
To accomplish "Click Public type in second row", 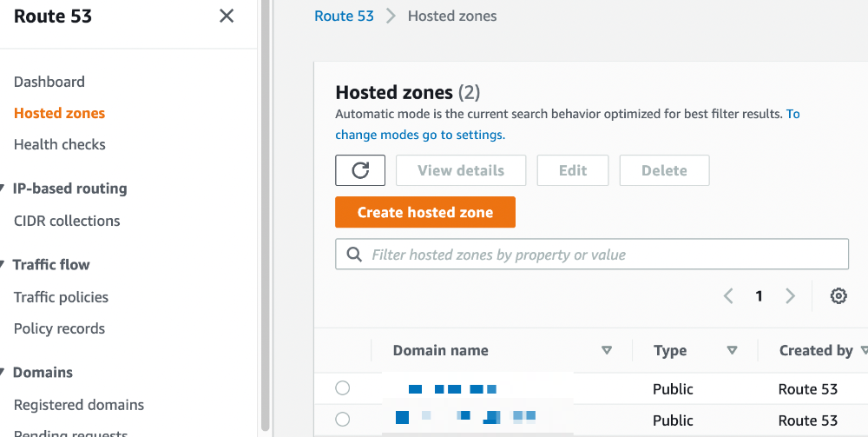I will 673,420.
